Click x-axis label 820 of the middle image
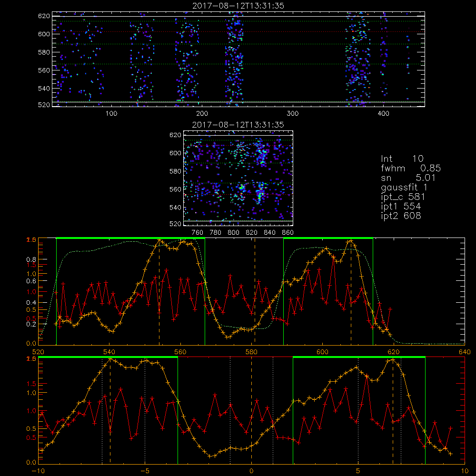This screenshot has height=476, width=476. 252,233
